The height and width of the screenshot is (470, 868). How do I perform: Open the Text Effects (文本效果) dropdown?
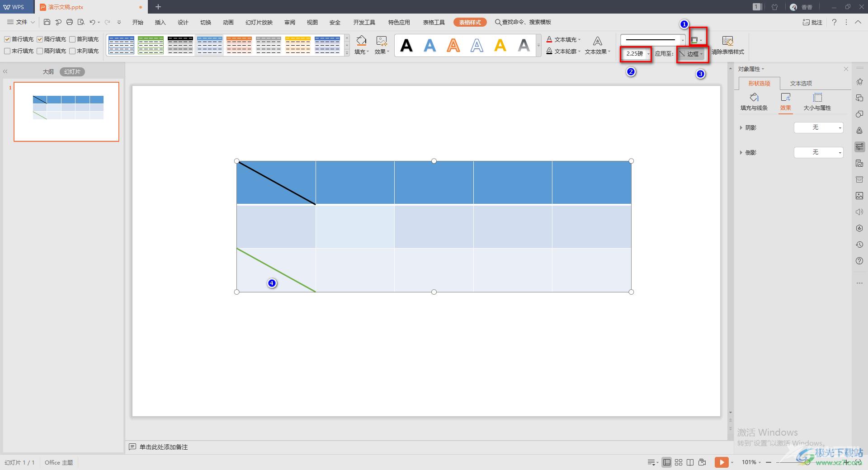point(598,45)
